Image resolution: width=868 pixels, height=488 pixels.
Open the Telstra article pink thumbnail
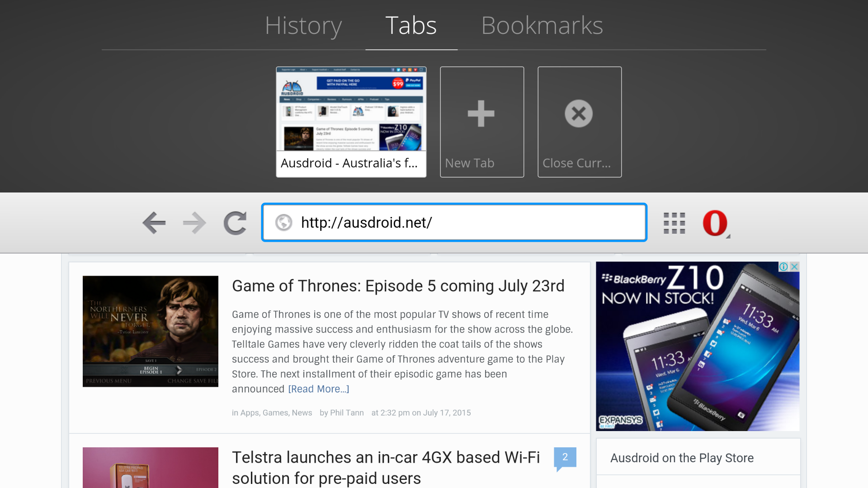coord(151,468)
